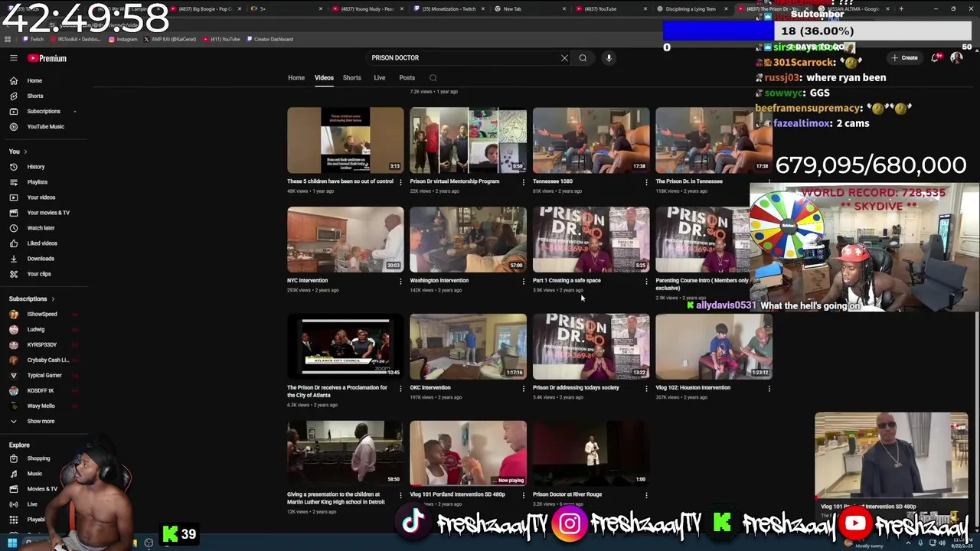Open options for Prison Doctor at River Rouge
This screenshot has height=551, width=980.
(x=646, y=496)
